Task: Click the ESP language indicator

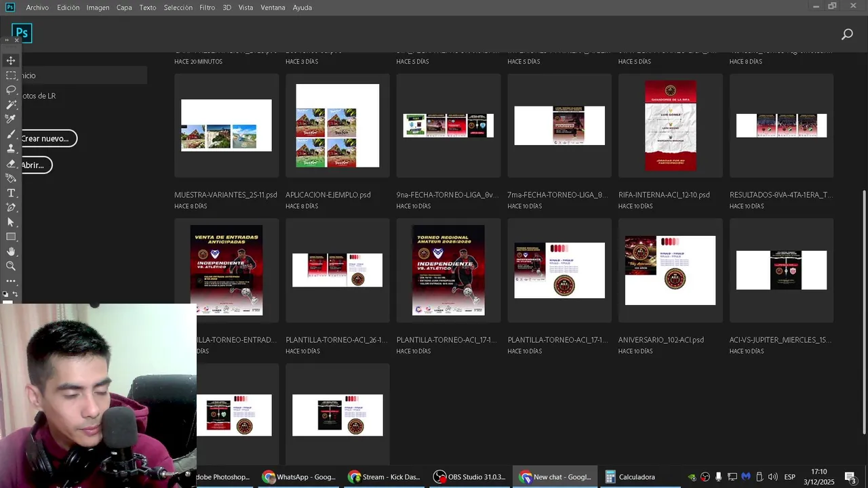Action: pos(790,477)
